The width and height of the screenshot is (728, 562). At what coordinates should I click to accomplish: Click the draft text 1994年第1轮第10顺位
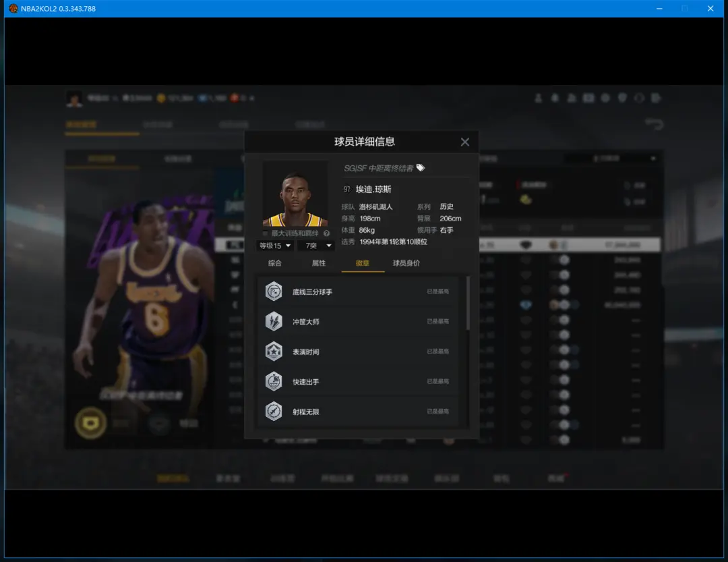[393, 242]
